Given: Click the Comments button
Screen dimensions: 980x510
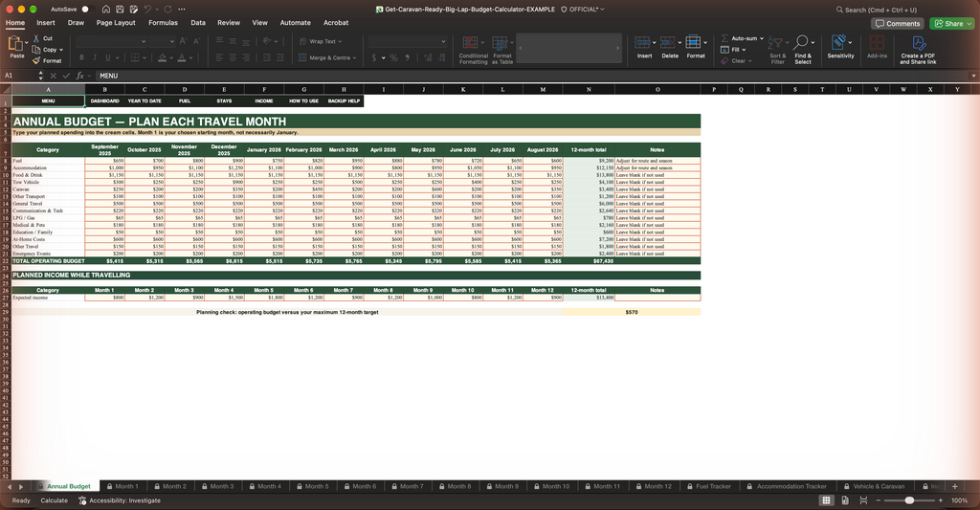Looking at the screenshot, I should click(898, 24).
